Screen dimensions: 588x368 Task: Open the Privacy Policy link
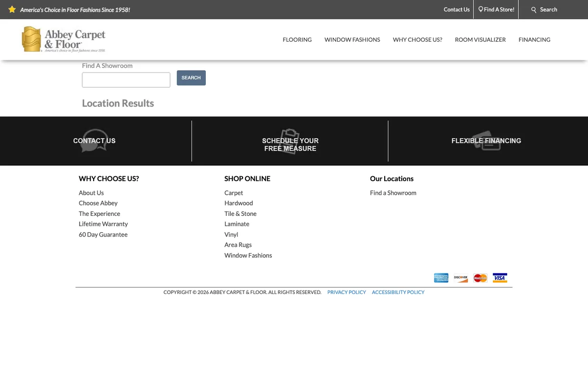(346, 292)
